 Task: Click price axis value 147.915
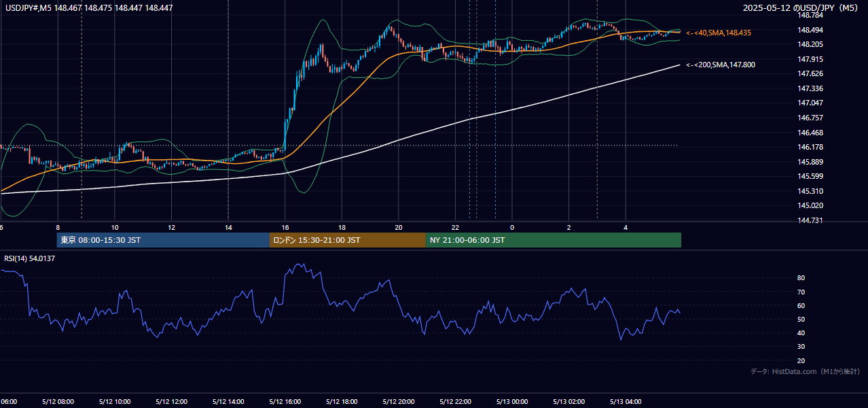pos(810,59)
